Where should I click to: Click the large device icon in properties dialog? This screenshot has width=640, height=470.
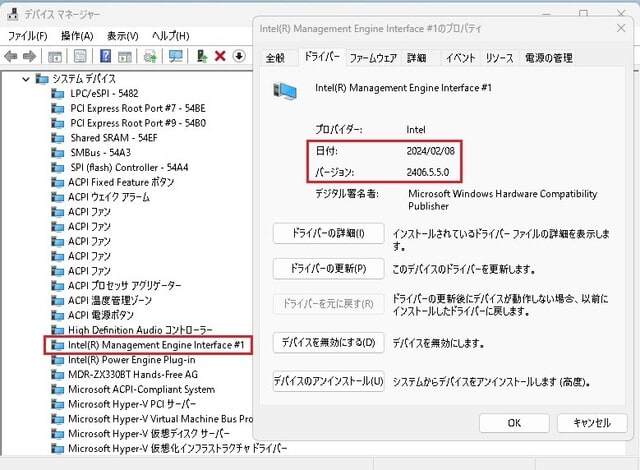(285, 91)
